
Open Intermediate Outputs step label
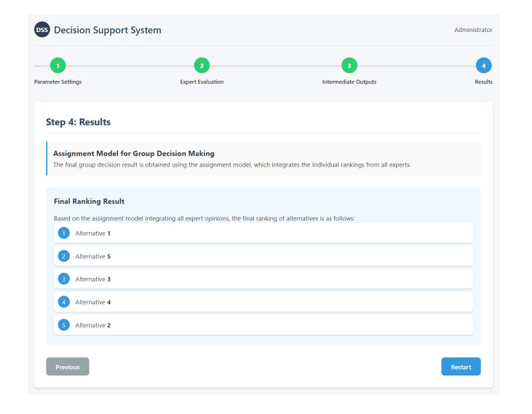pos(349,81)
